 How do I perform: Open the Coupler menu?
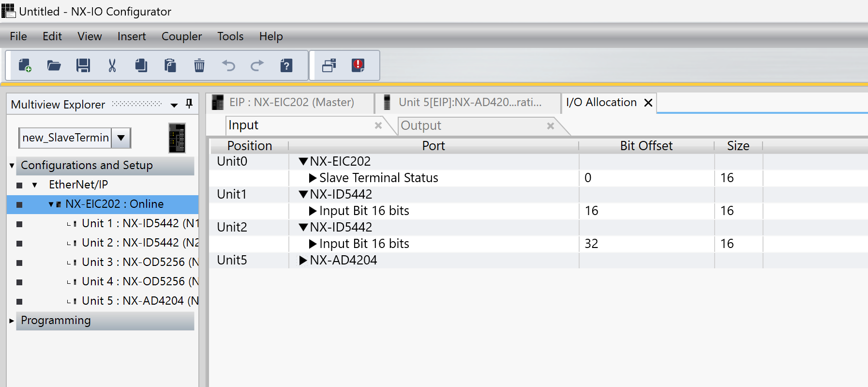point(181,36)
